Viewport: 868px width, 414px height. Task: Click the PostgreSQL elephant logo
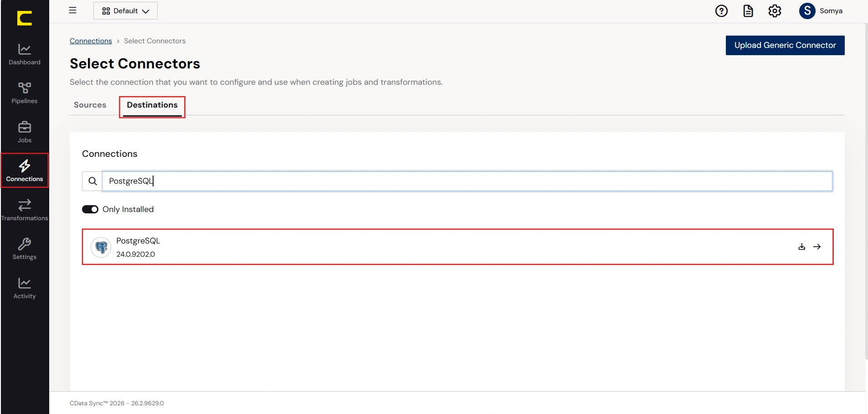[x=101, y=247]
